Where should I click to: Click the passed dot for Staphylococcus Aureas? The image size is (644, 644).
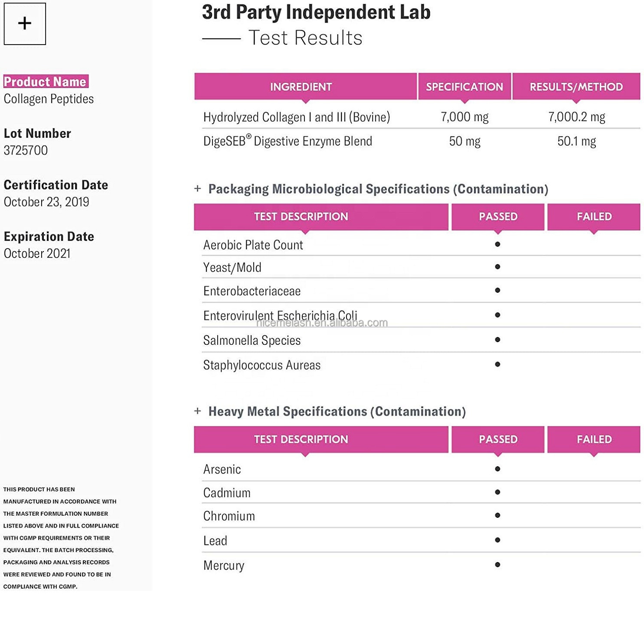pos(497,364)
